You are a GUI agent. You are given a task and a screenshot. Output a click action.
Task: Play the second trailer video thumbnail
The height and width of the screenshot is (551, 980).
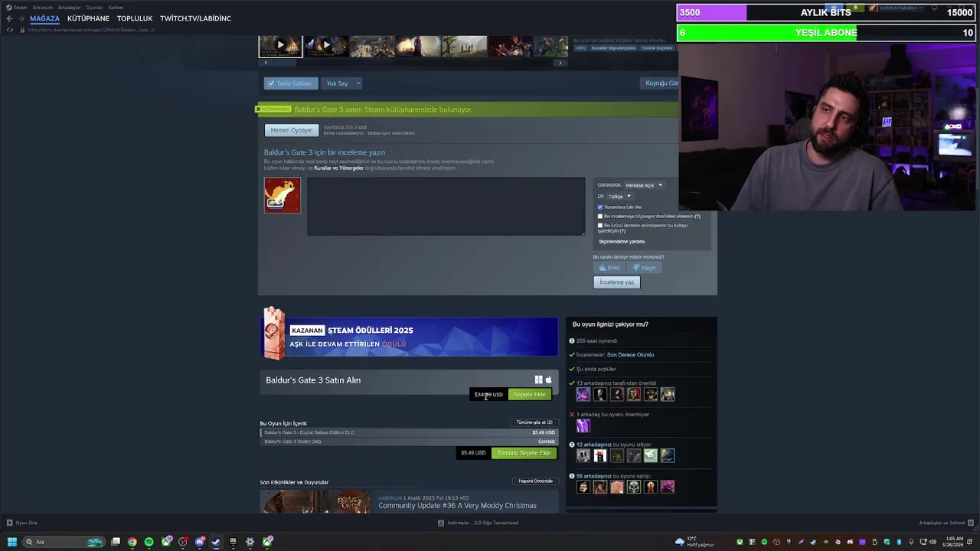325,46
